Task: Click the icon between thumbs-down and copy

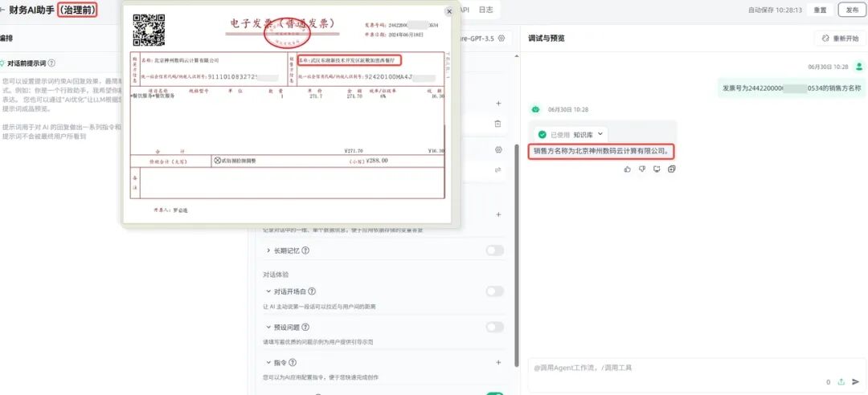Action: 657,169
